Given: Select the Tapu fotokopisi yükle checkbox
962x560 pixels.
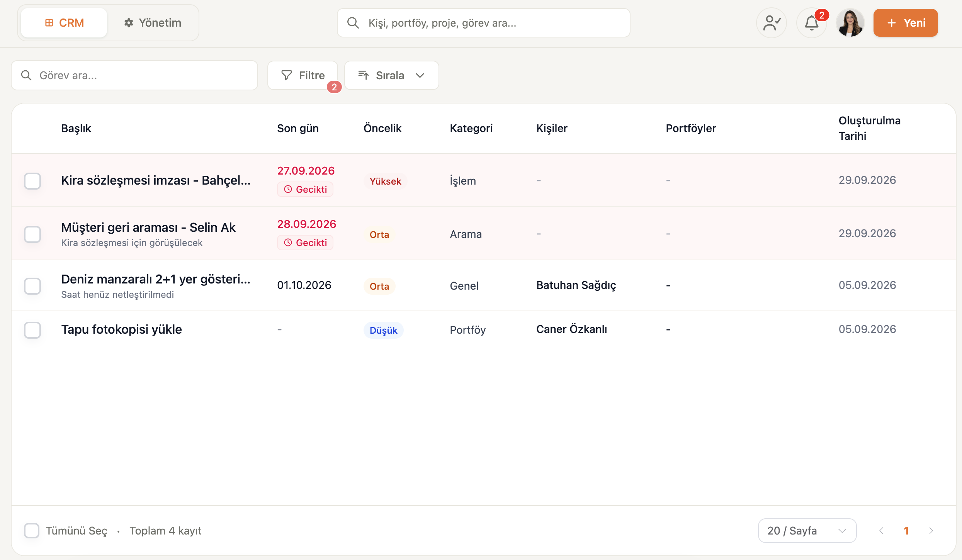Looking at the screenshot, I should (32, 330).
